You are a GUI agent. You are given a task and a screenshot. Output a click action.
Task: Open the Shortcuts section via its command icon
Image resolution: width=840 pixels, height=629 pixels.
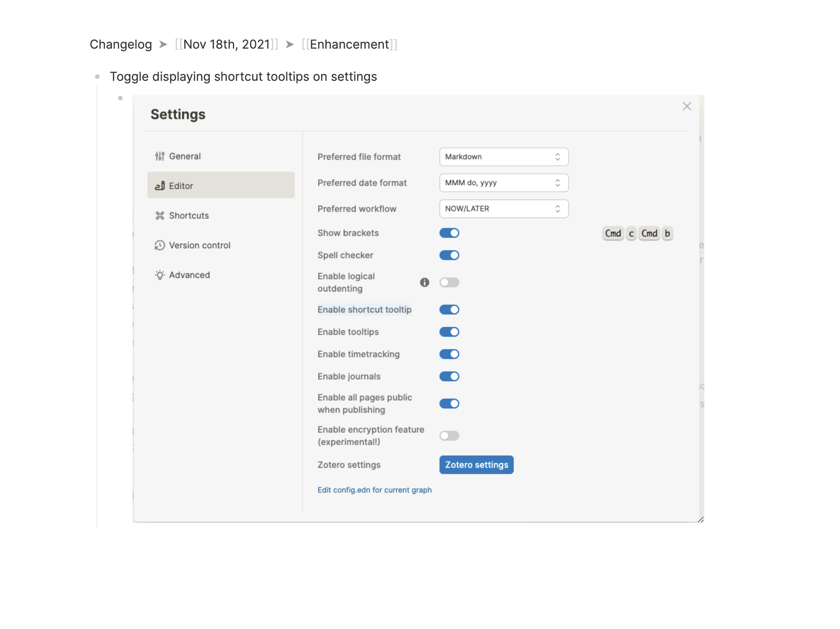click(x=160, y=215)
